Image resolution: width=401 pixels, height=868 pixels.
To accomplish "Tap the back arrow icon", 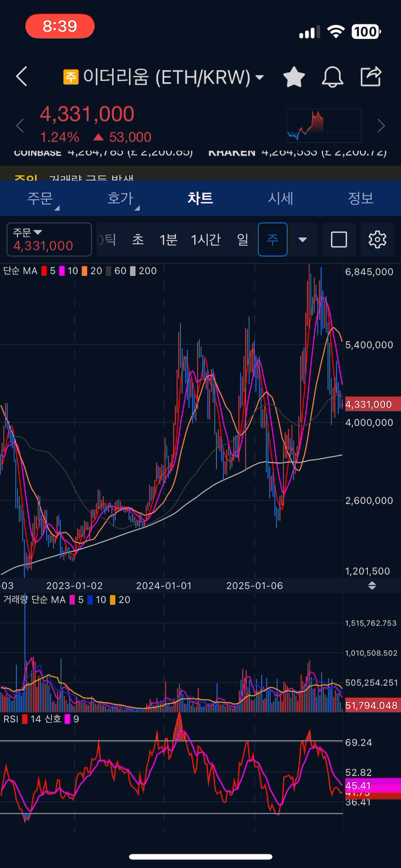I will pyautogui.click(x=22, y=76).
